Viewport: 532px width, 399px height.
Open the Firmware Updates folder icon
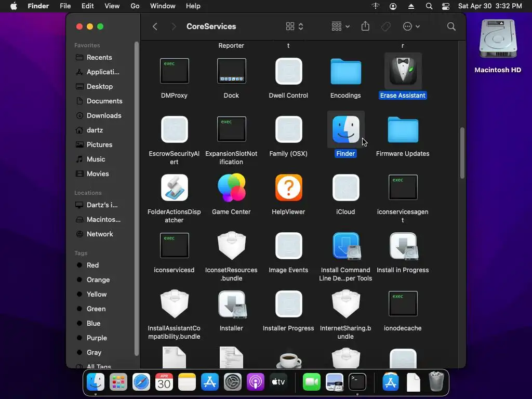[x=403, y=129]
